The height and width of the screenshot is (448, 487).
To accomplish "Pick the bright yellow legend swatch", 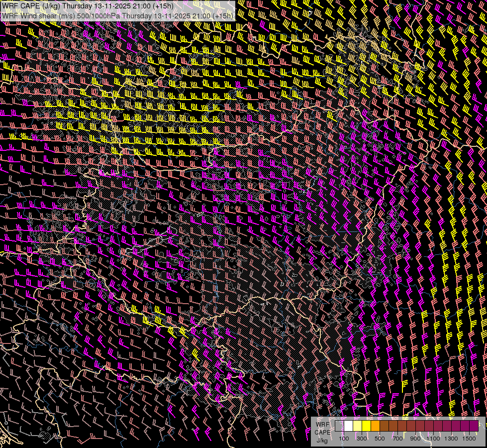I will click(366, 426).
